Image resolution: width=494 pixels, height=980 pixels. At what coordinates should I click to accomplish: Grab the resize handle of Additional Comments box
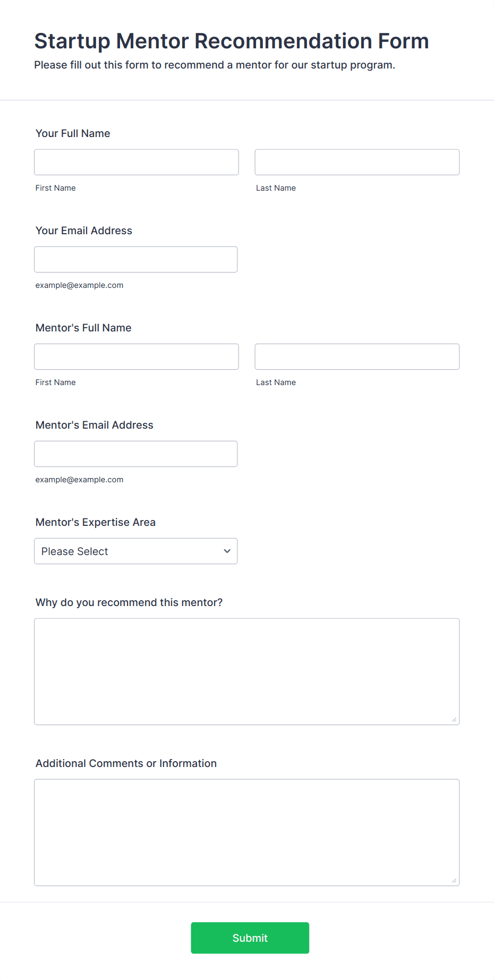click(x=454, y=880)
